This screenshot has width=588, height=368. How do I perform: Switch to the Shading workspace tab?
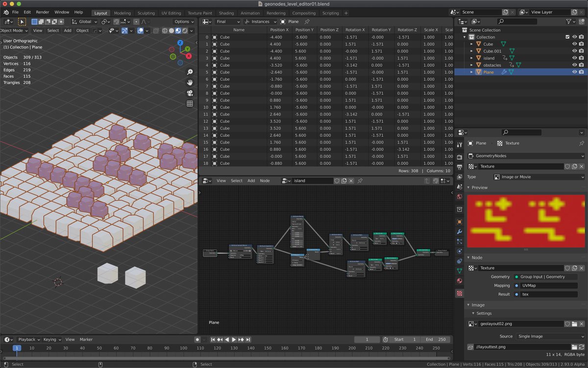pyautogui.click(x=226, y=13)
